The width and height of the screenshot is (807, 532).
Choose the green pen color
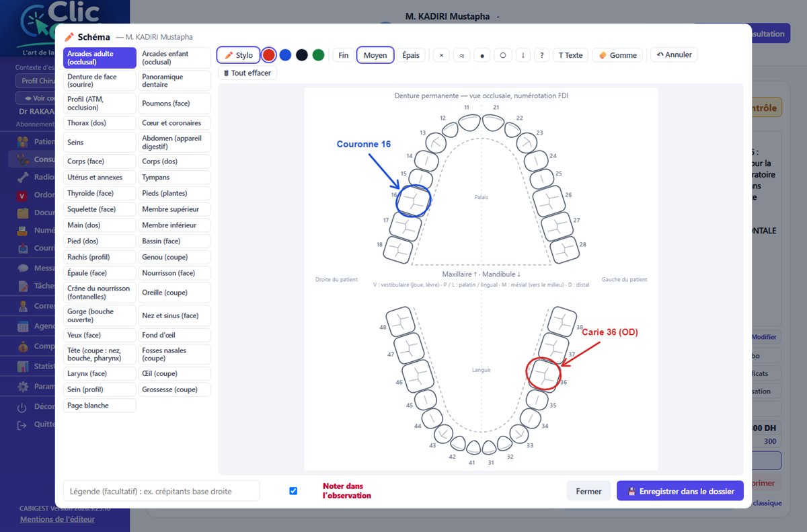click(318, 55)
